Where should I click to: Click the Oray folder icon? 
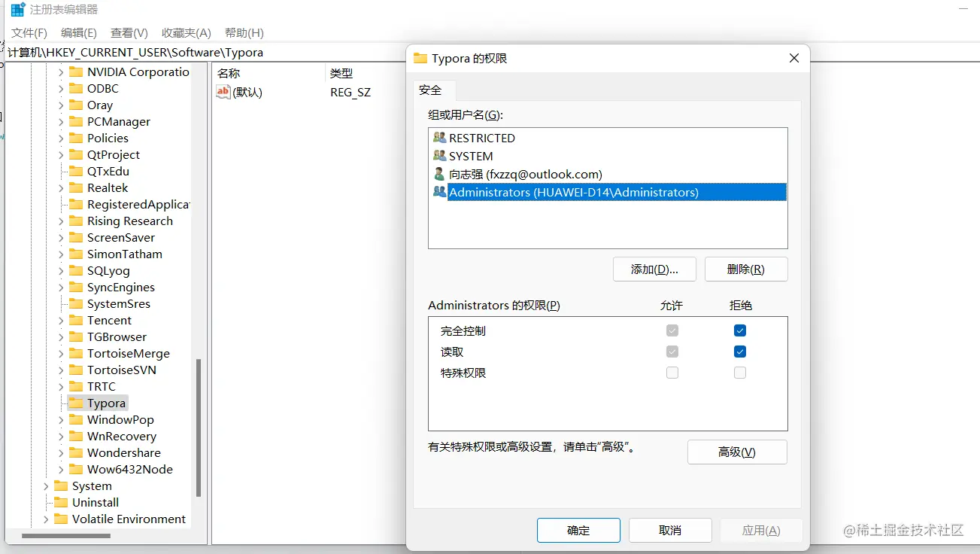[76, 105]
